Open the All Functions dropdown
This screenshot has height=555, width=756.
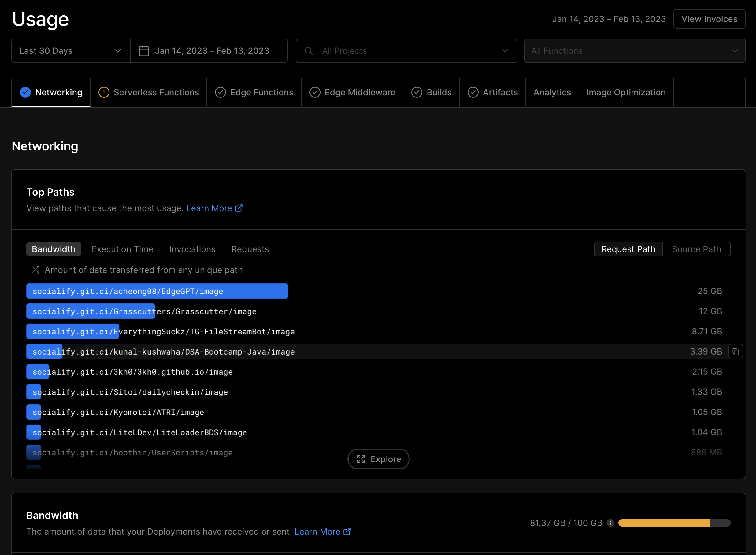point(635,51)
